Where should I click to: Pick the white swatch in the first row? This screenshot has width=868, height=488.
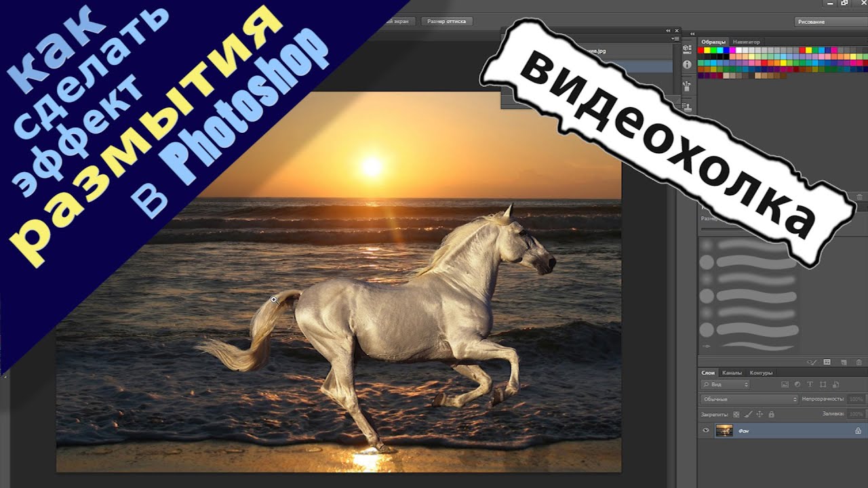click(x=738, y=50)
